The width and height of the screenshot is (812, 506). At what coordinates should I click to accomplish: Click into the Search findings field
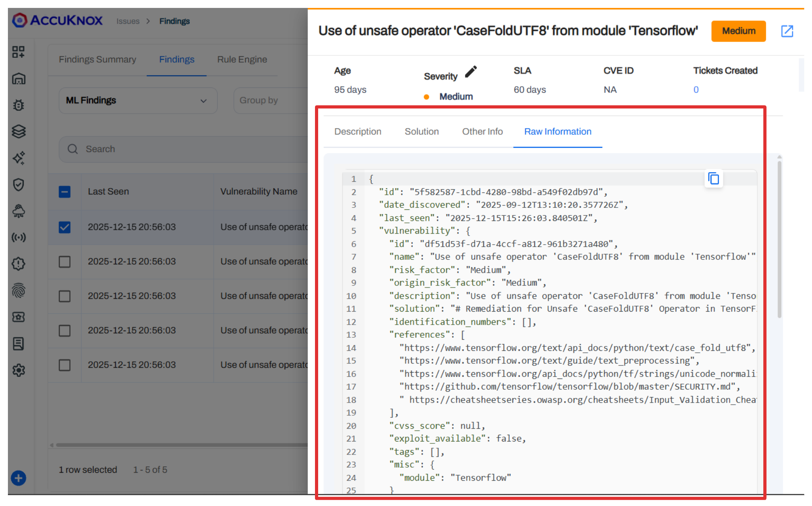tap(190, 149)
